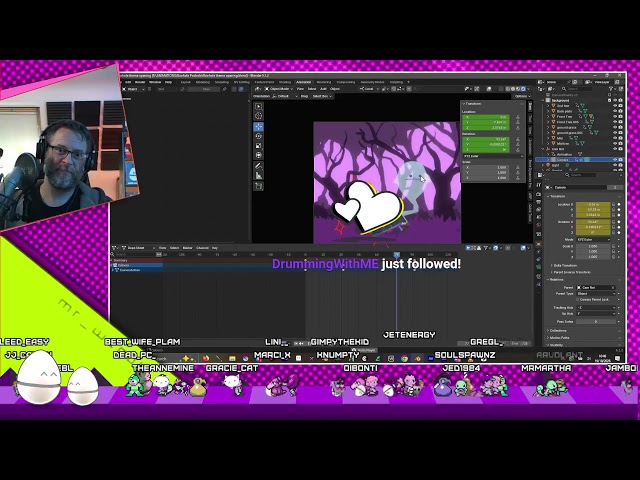Switch to the Layout workspace tab
640x480 pixels.
click(x=185, y=82)
